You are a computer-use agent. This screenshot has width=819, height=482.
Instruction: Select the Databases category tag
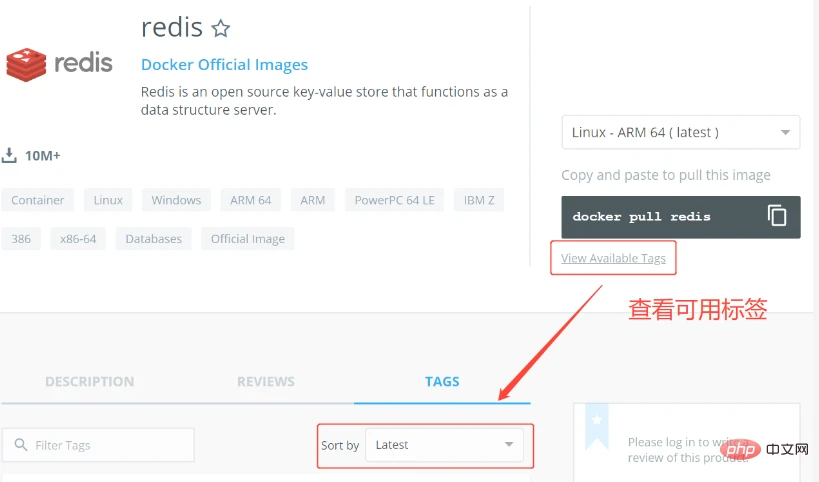[x=154, y=239]
